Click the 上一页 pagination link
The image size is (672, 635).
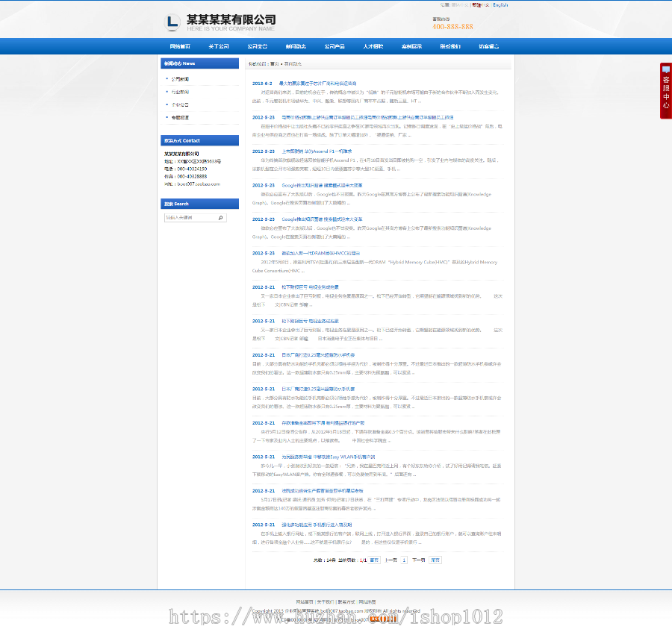[391, 560]
